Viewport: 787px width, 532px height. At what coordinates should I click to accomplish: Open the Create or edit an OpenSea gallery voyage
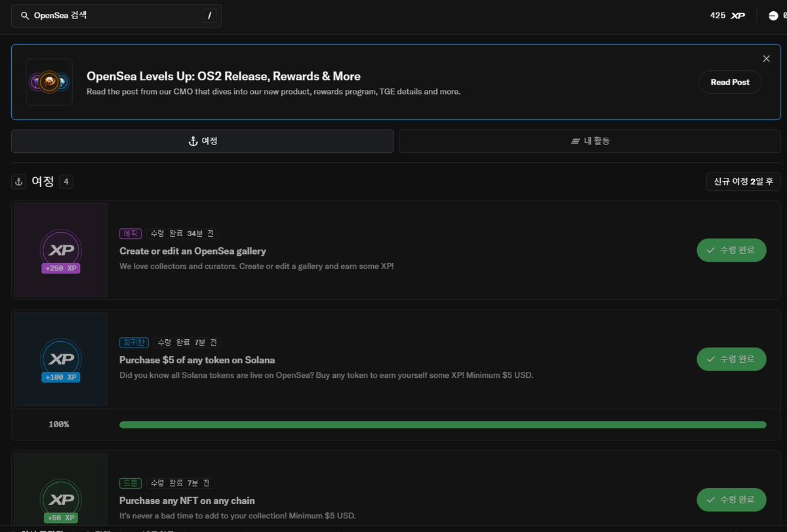click(x=193, y=251)
